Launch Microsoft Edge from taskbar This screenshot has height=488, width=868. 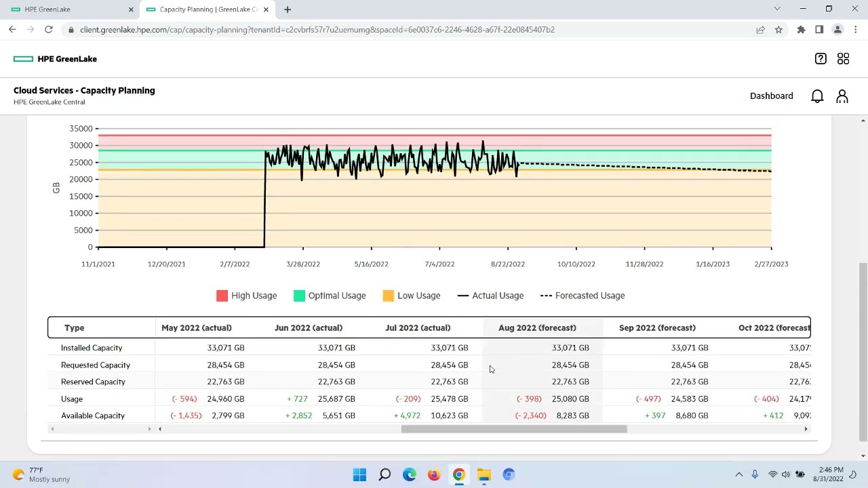410,474
